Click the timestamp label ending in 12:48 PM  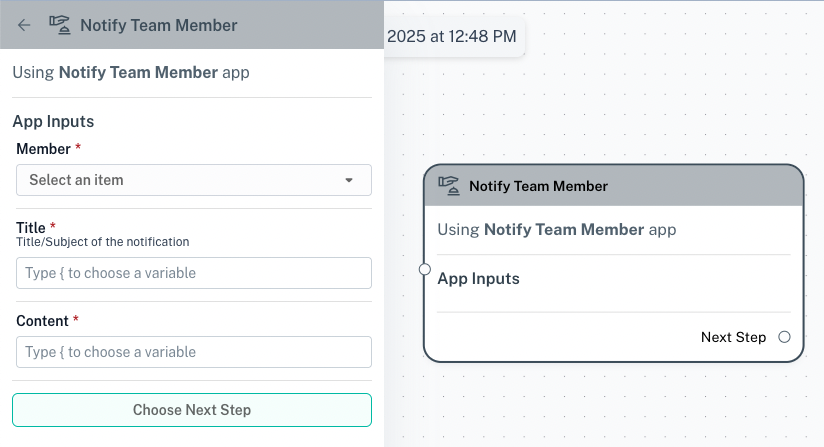[451, 37]
